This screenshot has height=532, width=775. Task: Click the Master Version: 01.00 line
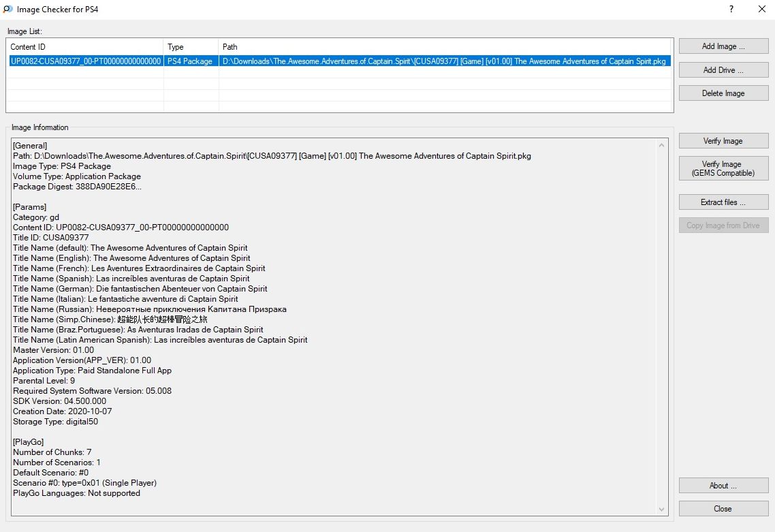(53, 350)
